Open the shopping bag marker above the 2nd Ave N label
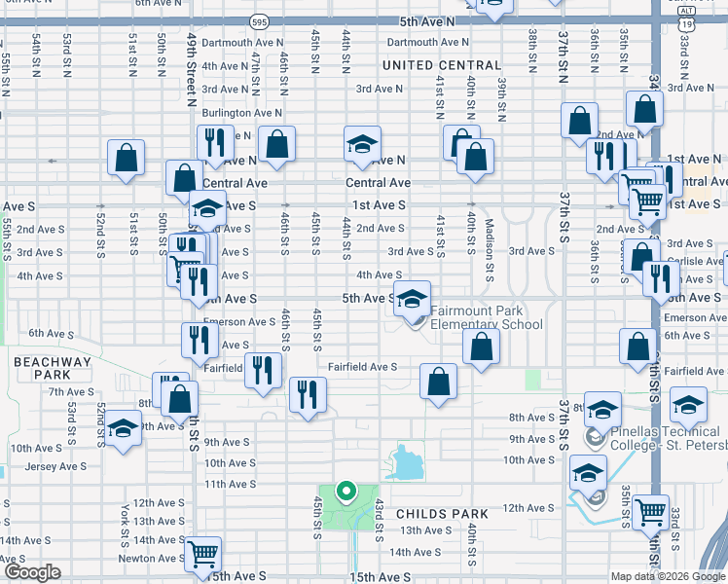This screenshot has width=728, height=584. point(645,110)
